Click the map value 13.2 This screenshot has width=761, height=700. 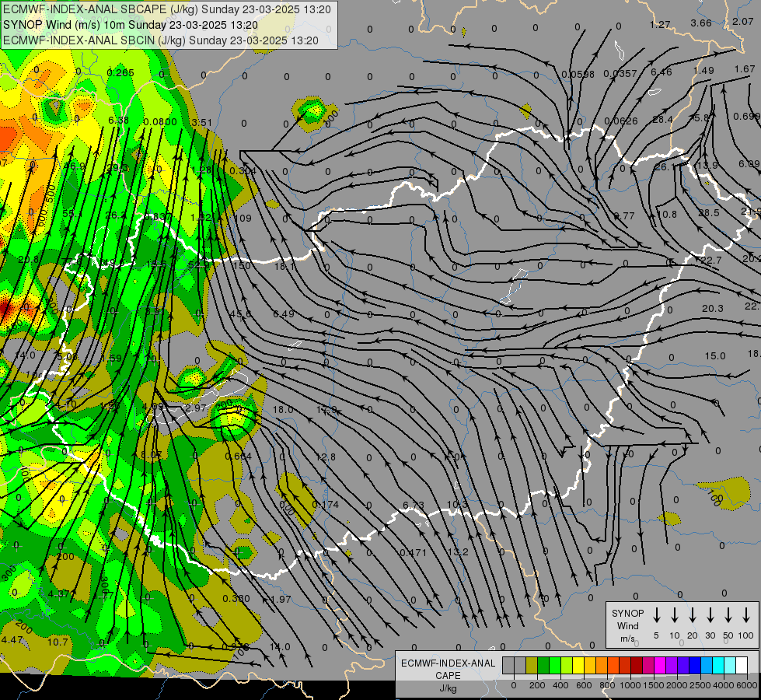pos(458,552)
